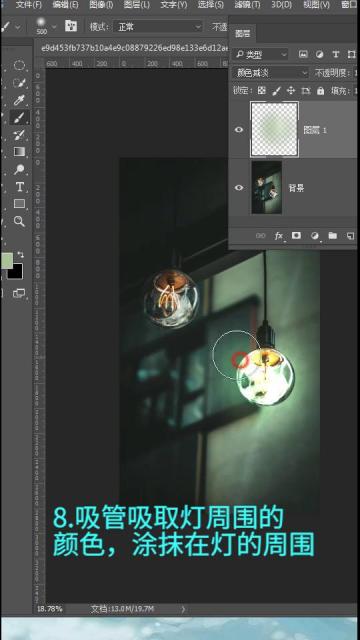360x640 pixels.
Task: Select the Elliptical Marquee tool
Action: (19, 65)
